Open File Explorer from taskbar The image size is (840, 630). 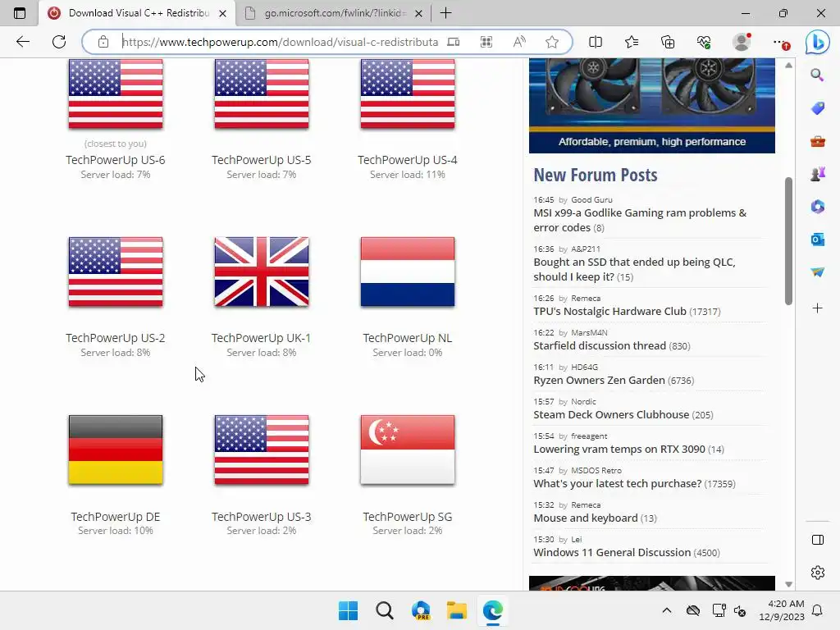coord(456,610)
